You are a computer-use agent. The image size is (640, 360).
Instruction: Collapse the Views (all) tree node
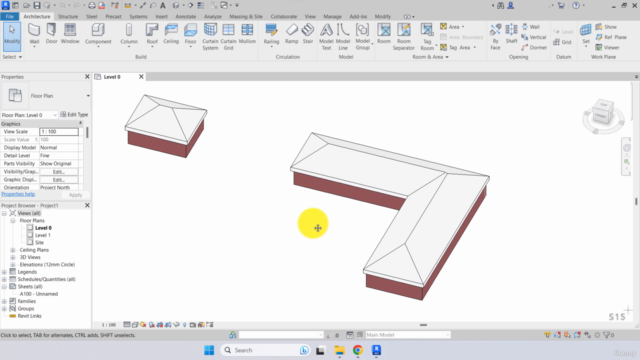click(x=4, y=213)
